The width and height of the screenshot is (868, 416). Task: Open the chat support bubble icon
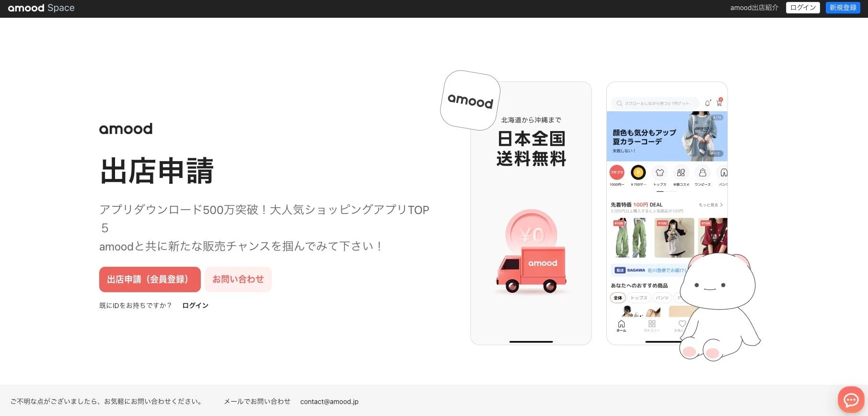coord(851,399)
